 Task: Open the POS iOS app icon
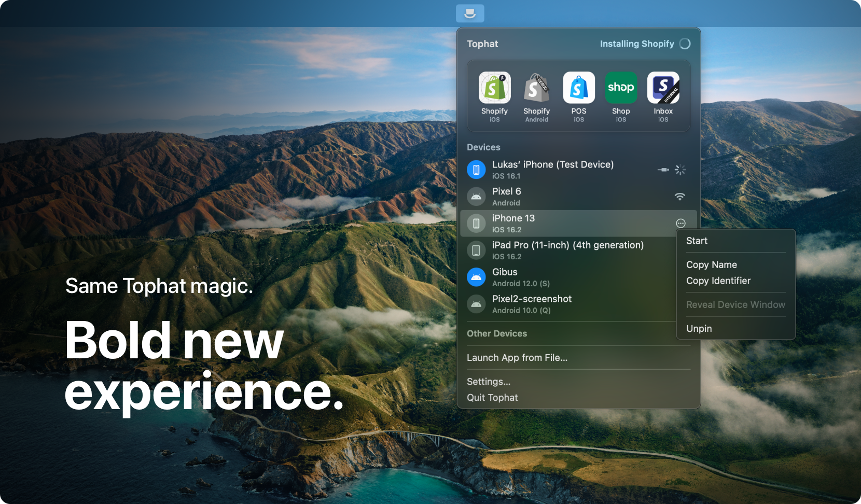(579, 88)
